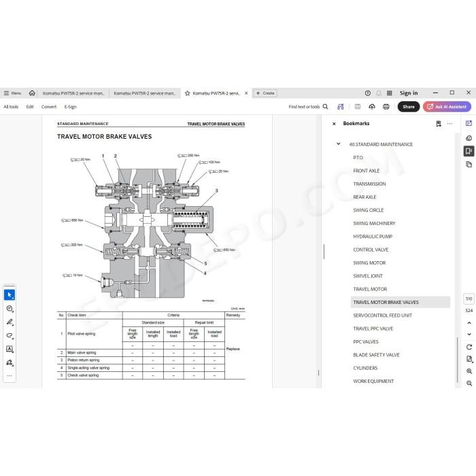Open P.T.O. bookmark
476x476 pixels.
pyautogui.click(x=358, y=158)
